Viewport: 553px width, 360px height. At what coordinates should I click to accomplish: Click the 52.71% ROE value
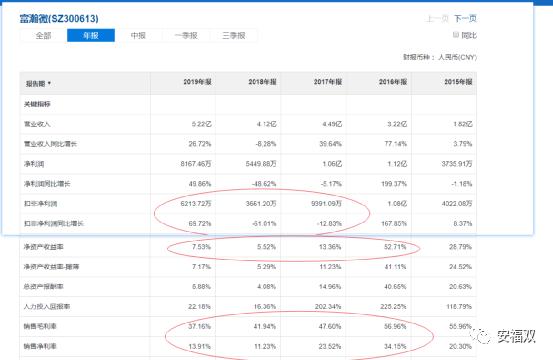[x=395, y=247]
